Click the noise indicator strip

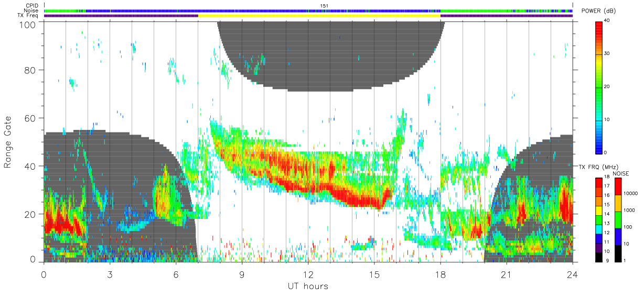point(308,10)
